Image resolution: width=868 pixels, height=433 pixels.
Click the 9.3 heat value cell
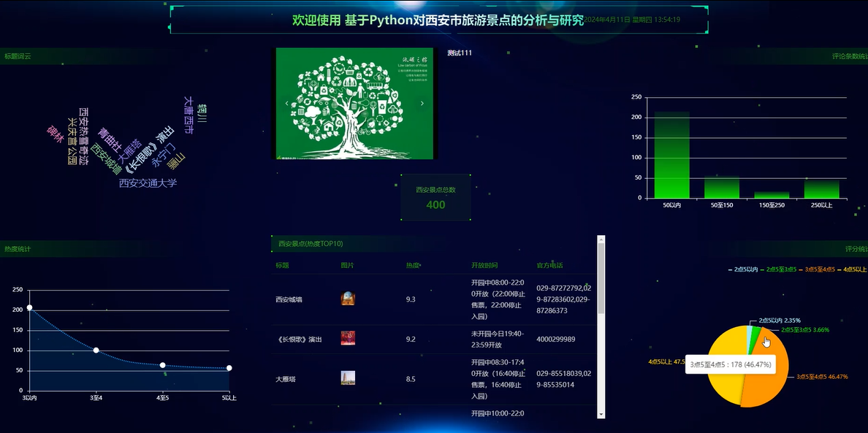coord(411,299)
